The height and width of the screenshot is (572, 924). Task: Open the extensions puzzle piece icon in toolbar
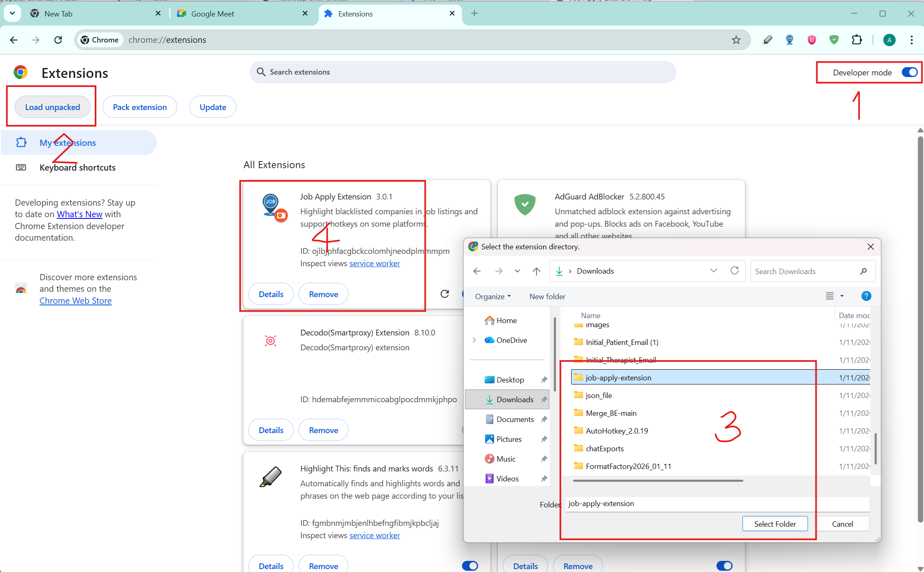[856, 40]
